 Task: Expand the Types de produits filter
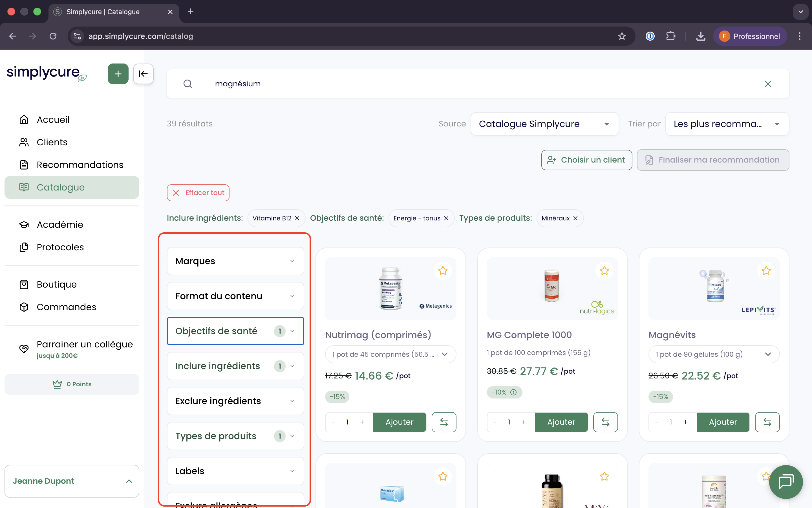[235, 436]
